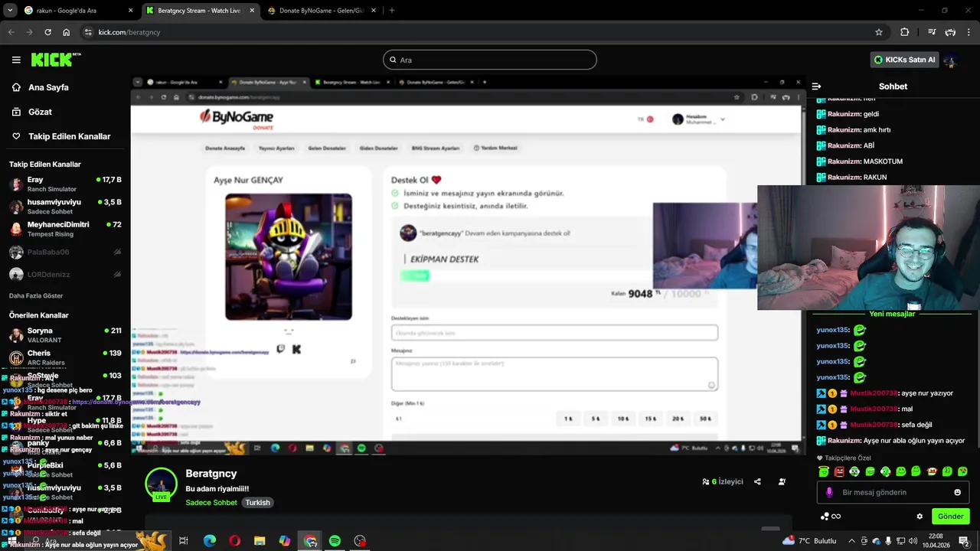Screen dimensions: 980x551
Task: Open Opera from the taskbar
Action: pyautogui.click(x=234, y=541)
